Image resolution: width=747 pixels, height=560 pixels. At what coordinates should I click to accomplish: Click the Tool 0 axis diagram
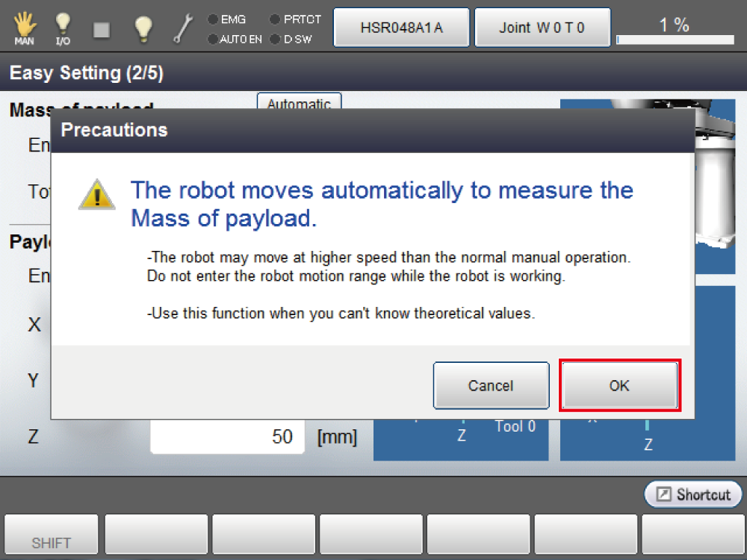[461, 441]
